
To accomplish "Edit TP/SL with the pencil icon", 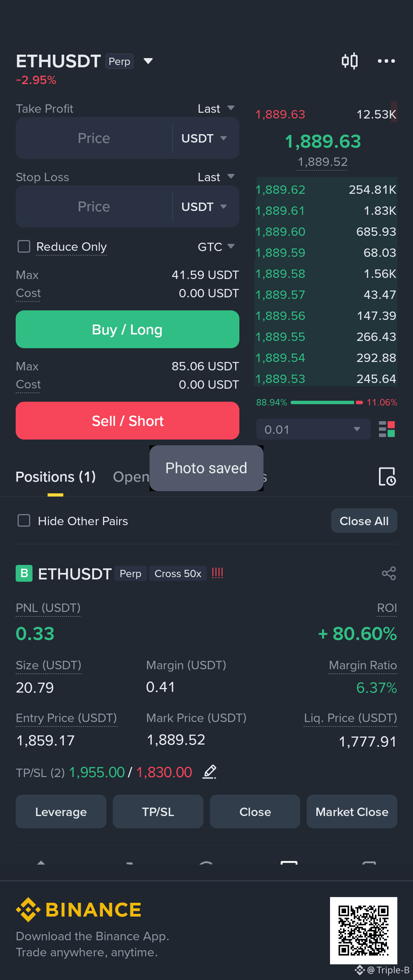I will coord(210,772).
